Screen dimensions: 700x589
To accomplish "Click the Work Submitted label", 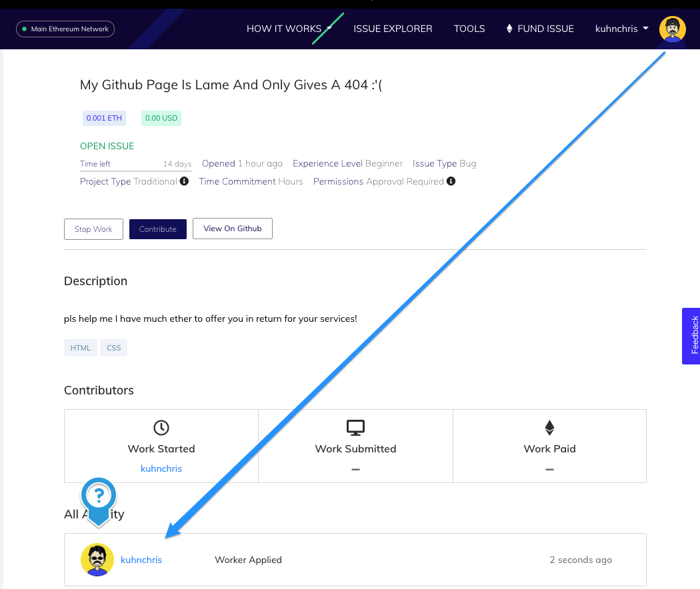I will tap(355, 448).
